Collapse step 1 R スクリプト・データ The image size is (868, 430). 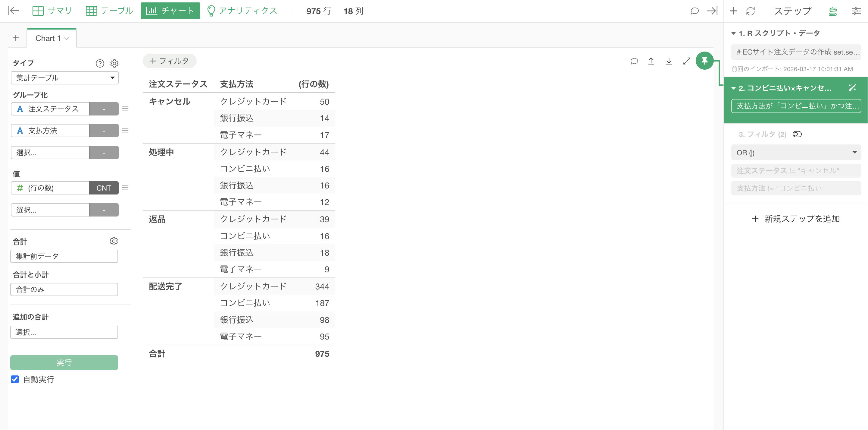(x=733, y=33)
